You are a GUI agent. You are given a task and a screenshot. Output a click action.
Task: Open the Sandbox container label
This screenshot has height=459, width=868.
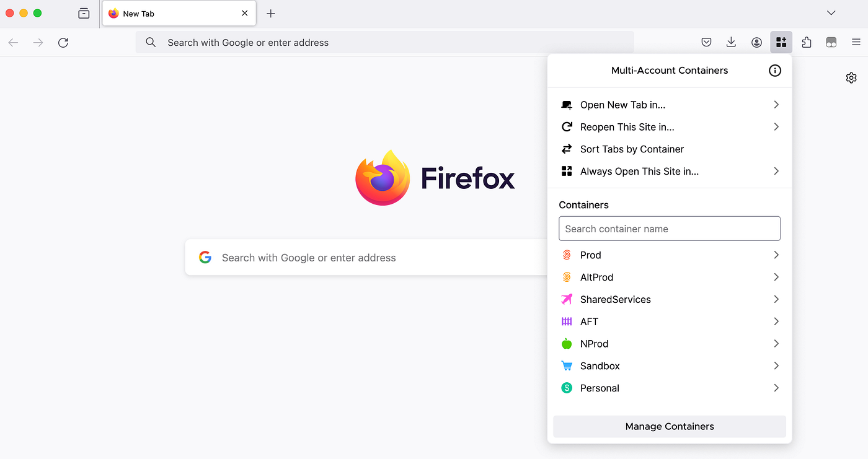click(600, 366)
